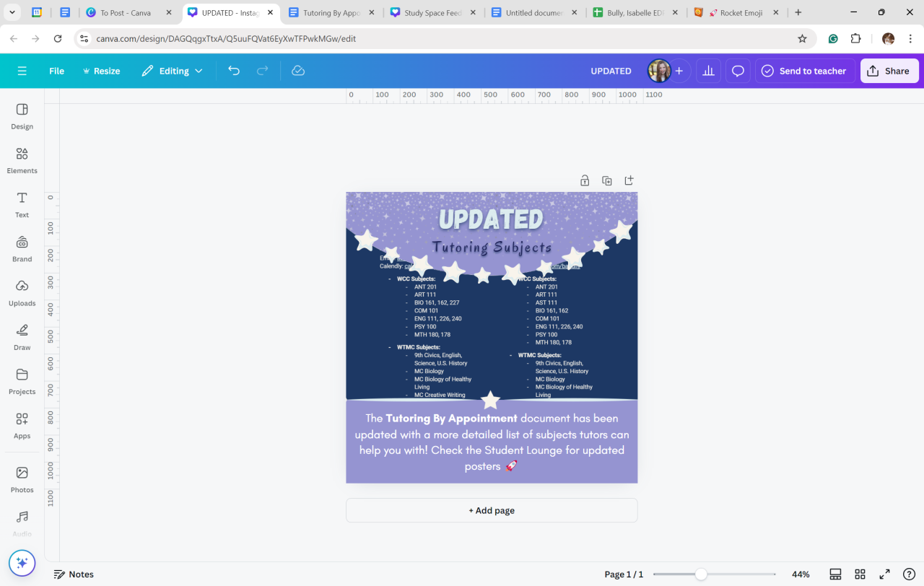The height and width of the screenshot is (586, 924).
Task: Open the Photos panel
Action: tap(22, 479)
